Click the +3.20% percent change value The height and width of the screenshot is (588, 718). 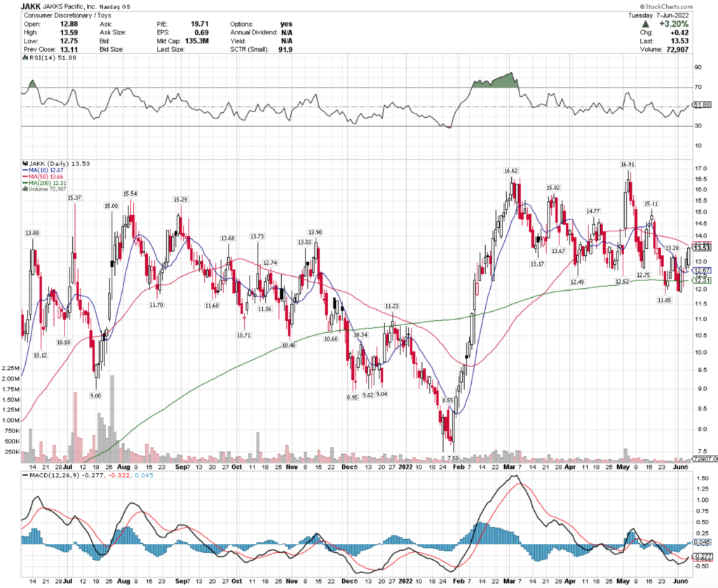coord(674,24)
